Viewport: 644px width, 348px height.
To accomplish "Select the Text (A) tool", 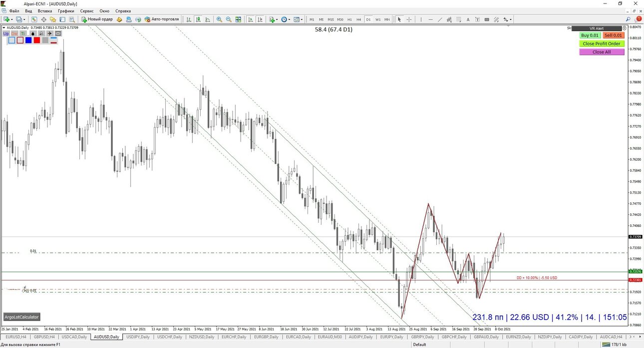I will click(x=468, y=19).
